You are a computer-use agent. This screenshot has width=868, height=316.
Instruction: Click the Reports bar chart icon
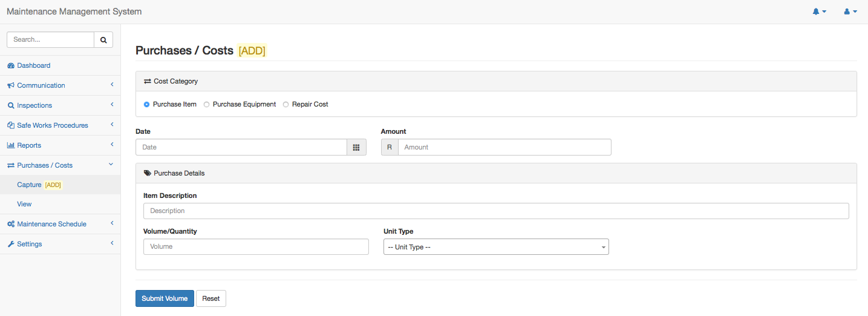[11, 145]
